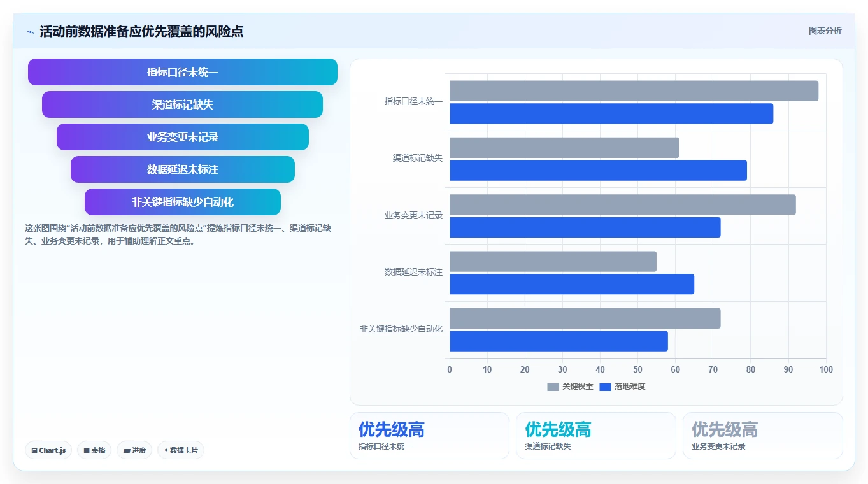Click the blue bar for 渠道标记缺失

(x=598, y=171)
